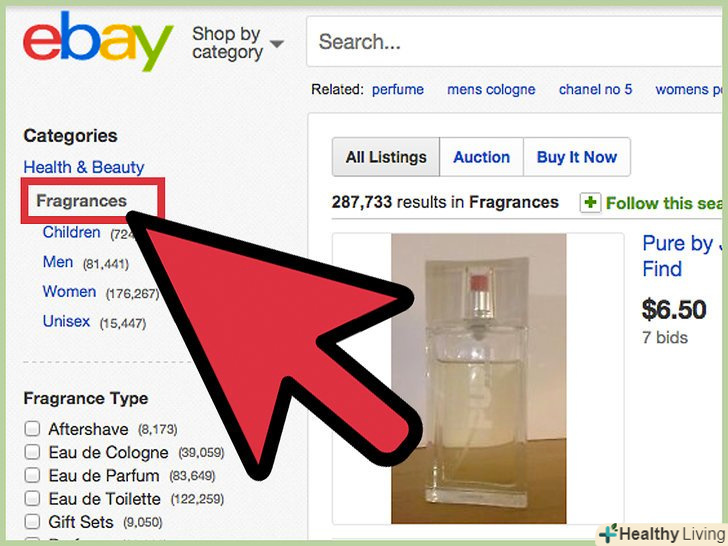Open the Men fragrances subcategory

pyautogui.click(x=58, y=262)
